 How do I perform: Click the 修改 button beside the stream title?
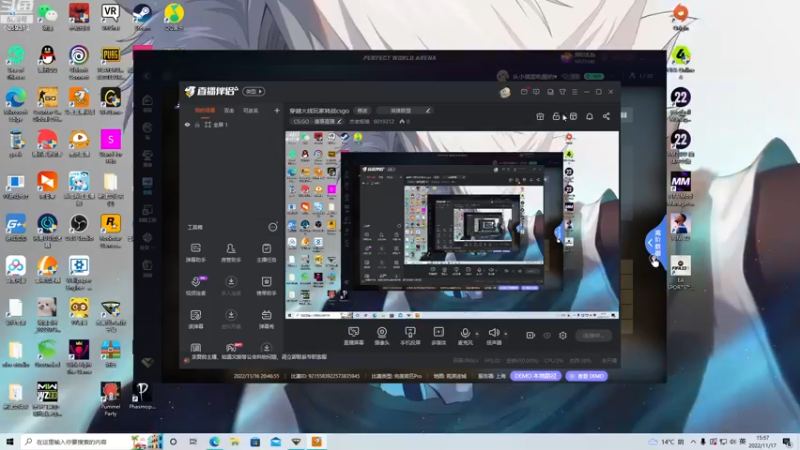[362, 110]
